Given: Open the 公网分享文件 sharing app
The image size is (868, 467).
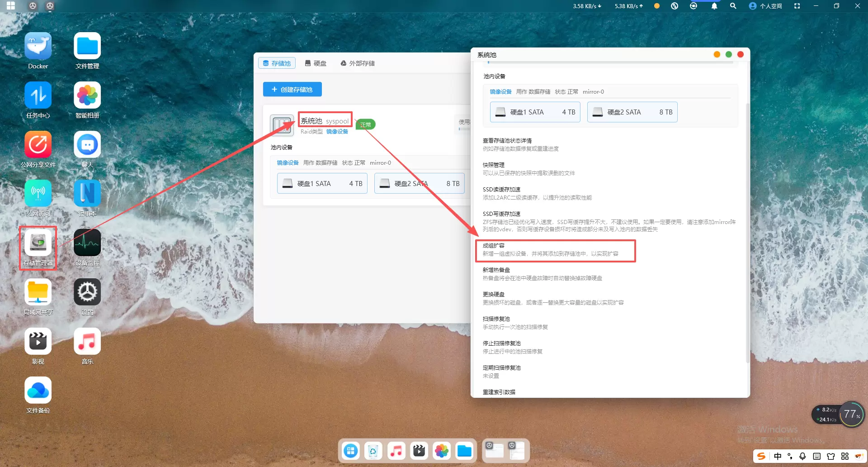Looking at the screenshot, I should (38, 145).
